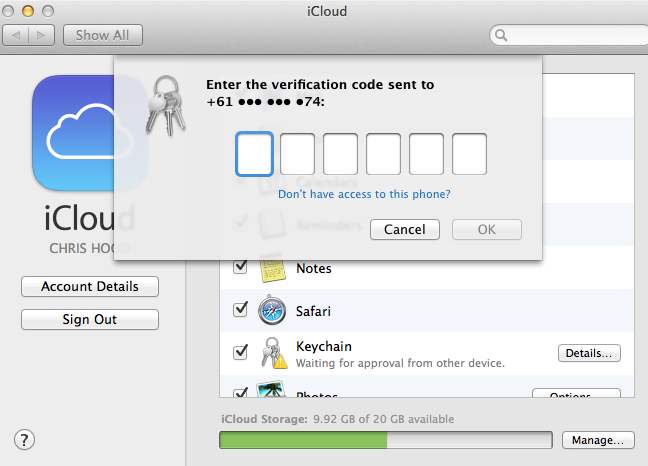The height and width of the screenshot is (466, 648).
Task: Click the Photos palm tree icon
Action: click(270, 389)
